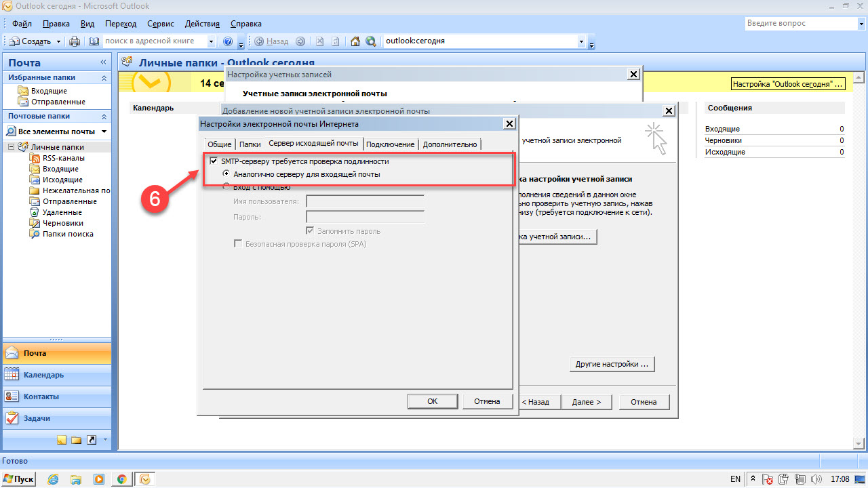
Task: Select Аналогично серверу для входящей почты option
Action: pos(227,174)
